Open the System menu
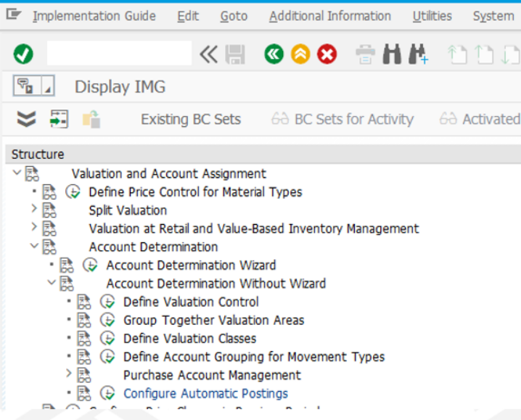 click(x=493, y=16)
